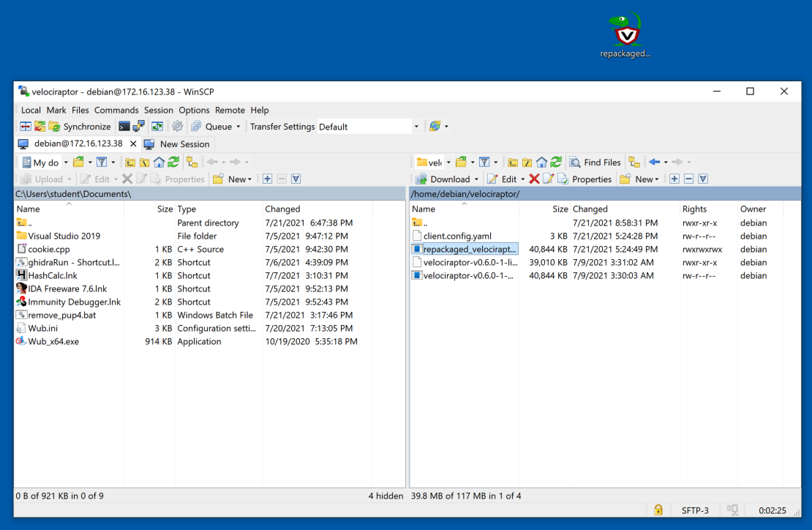This screenshot has width=812, height=530.
Task: Open the Options menu
Action: 194,110
